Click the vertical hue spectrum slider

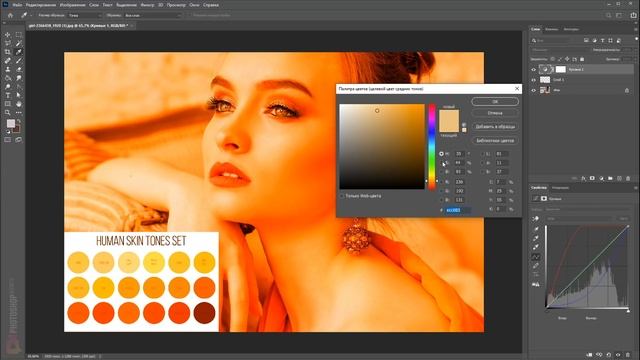(x=432, y=147)
